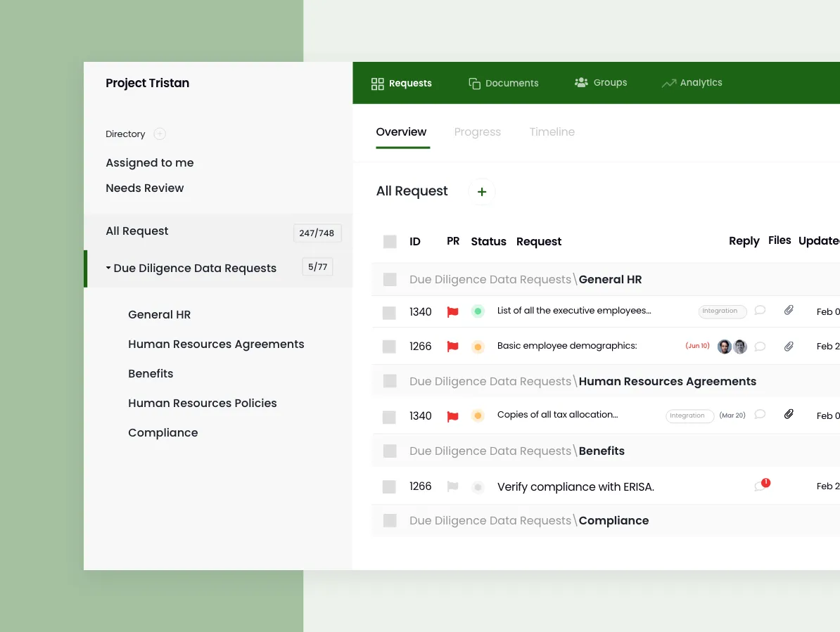840x632 pixels.
Task: Sort by the Status column header
Action: click(488, 242)
